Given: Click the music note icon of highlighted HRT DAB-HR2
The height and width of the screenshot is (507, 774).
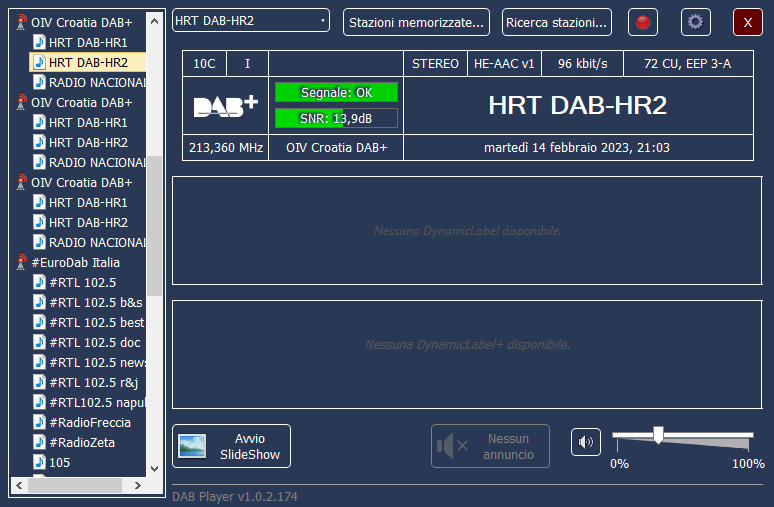Looking at the screenshot, I should [x=39, y=62].
